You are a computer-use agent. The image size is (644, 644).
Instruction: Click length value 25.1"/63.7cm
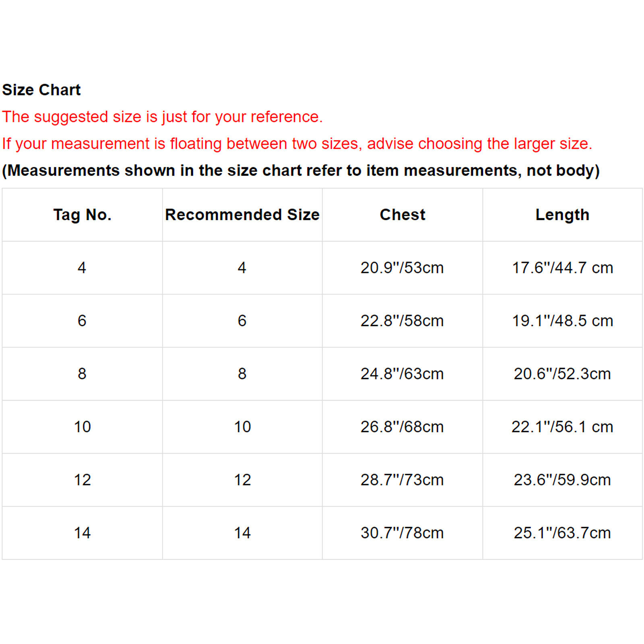click(x=562, y=533)
